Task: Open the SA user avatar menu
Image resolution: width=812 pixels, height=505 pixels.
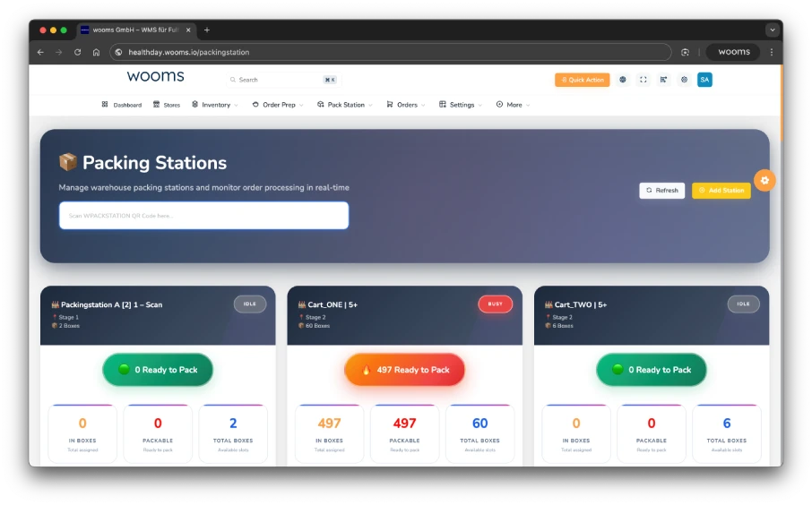Action: [704, 80]
